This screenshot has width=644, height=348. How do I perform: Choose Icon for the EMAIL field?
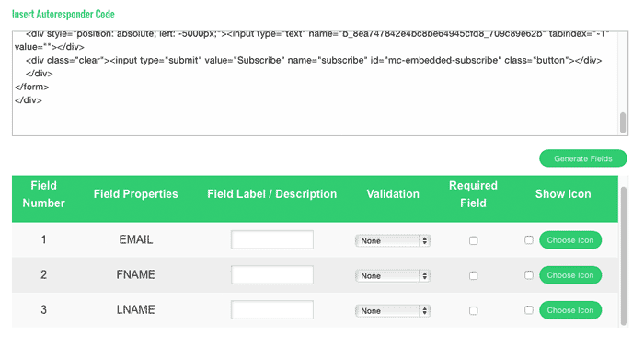coord(570,240)
